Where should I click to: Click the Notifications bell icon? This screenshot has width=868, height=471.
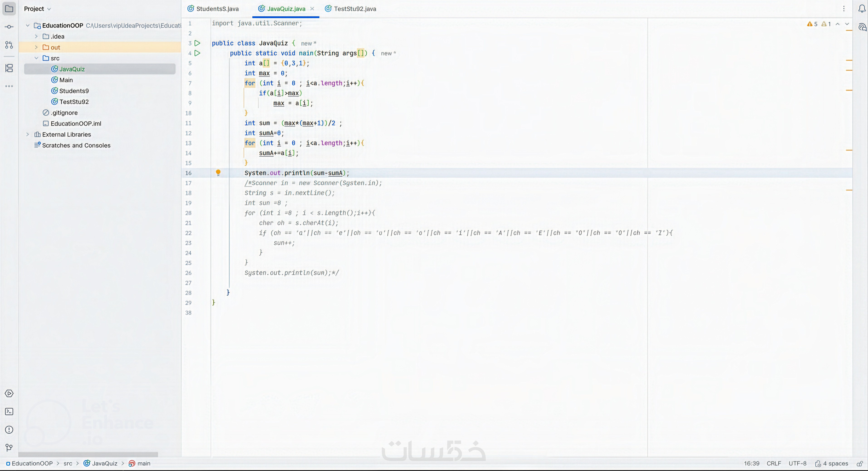pos(862,9)
